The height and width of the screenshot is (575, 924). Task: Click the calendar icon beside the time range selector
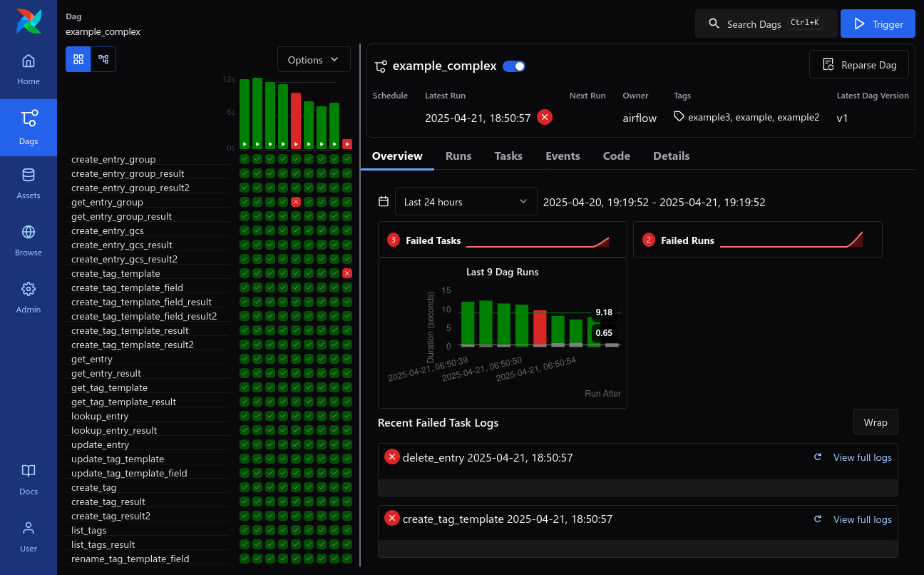point(384,201)
